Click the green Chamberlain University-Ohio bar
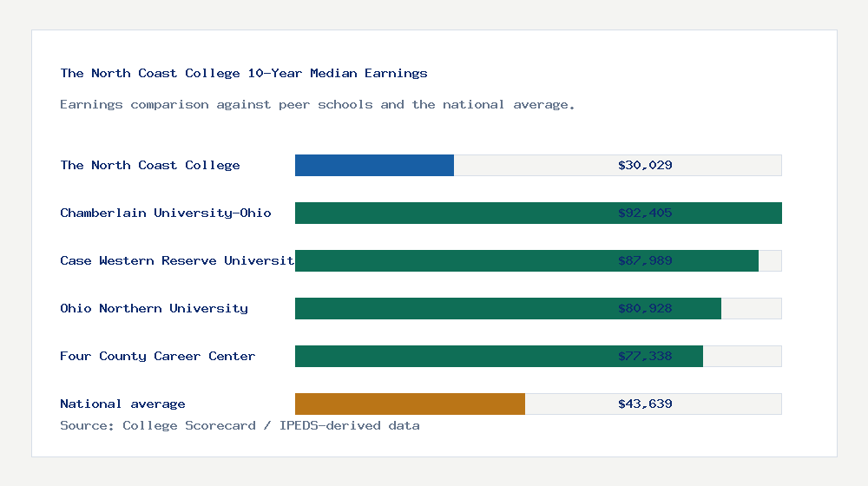The height and width of the screenshot is (486, 868). [x=538, y=213]
